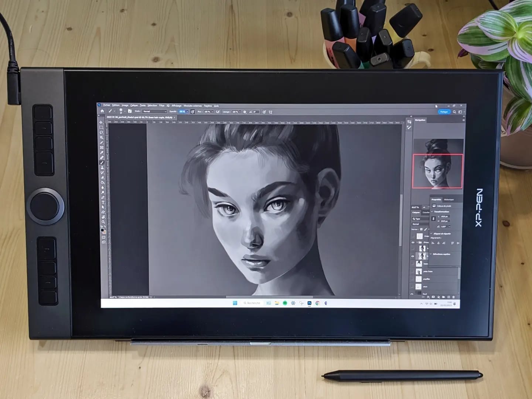The image size is (532, 399).
Task: Click the Recherche taskbar search box
Action: click(252, 303)
